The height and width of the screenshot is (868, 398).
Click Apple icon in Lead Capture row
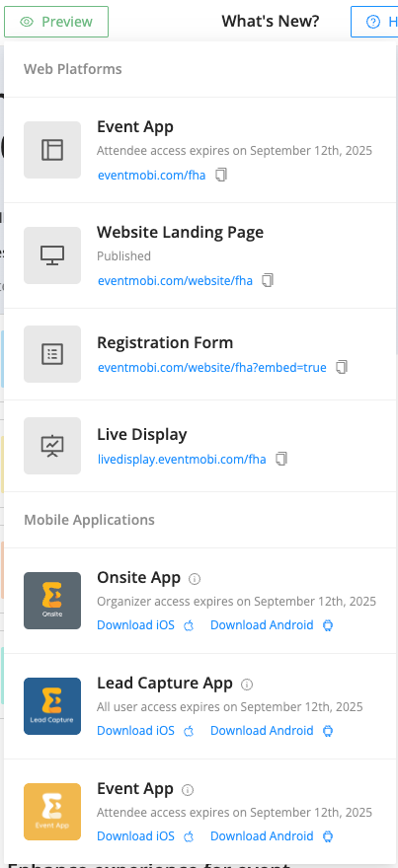coord(189,731)
